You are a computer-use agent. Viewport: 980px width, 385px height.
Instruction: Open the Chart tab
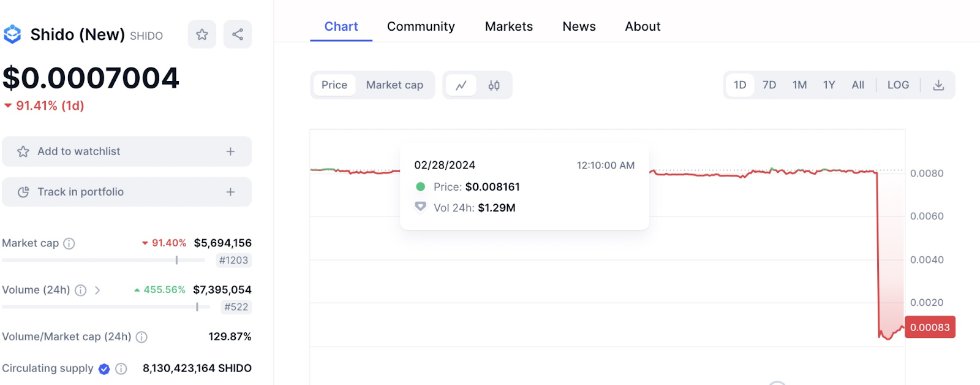pos(341,26)
